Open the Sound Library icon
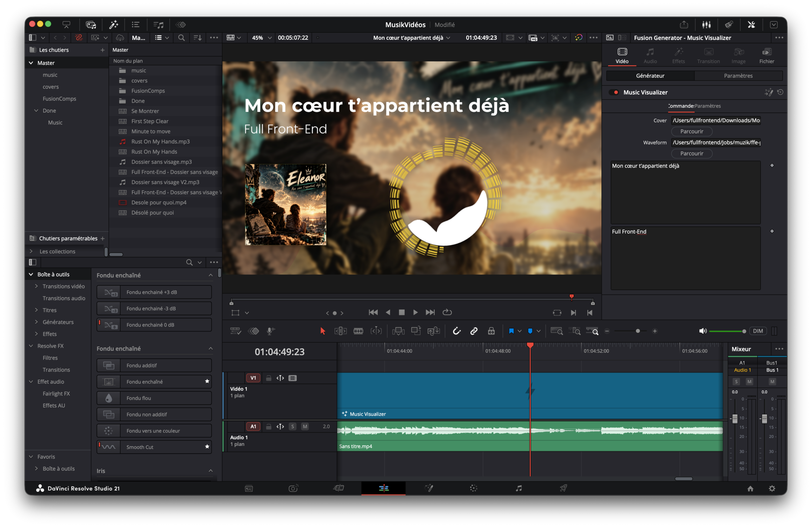Image resolution: width=812 pixels, height=528 pixels. (x=158, y=24)
